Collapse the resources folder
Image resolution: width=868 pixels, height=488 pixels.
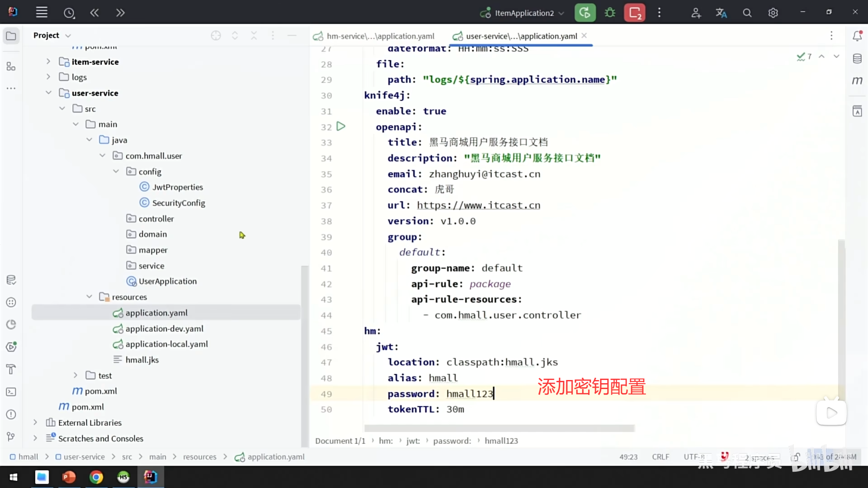[x=89, y=297]
